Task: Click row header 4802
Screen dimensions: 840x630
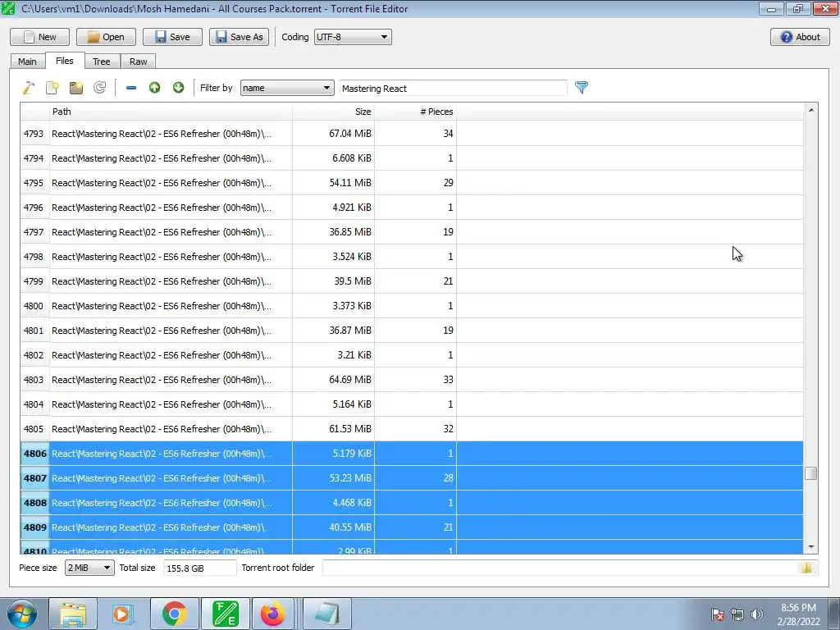Action: pos(33,355)
